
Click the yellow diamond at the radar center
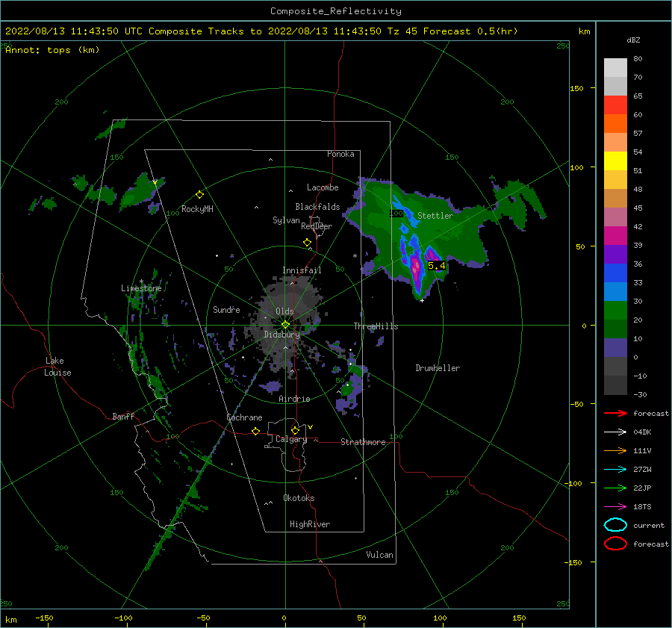(x=285, y=325)
